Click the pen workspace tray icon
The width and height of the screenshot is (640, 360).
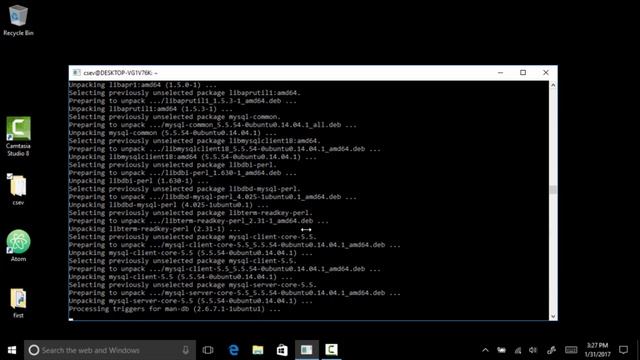click(551, 350)
